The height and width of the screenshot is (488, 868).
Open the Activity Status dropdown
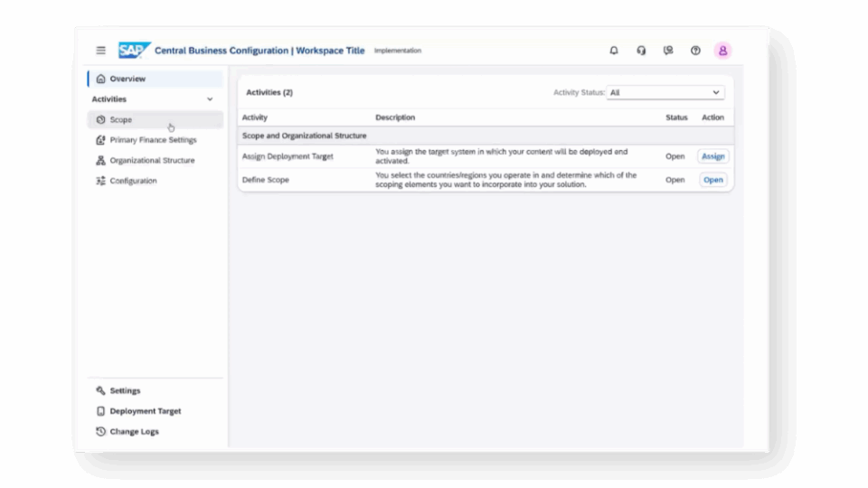[665, 92]
